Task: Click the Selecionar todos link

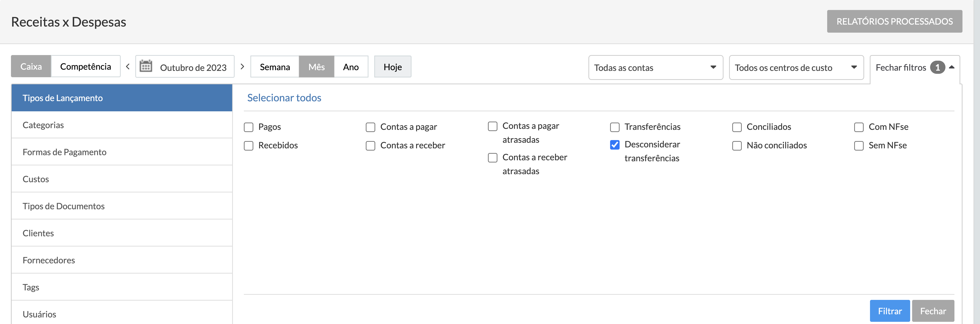Action: pos(284,98)
